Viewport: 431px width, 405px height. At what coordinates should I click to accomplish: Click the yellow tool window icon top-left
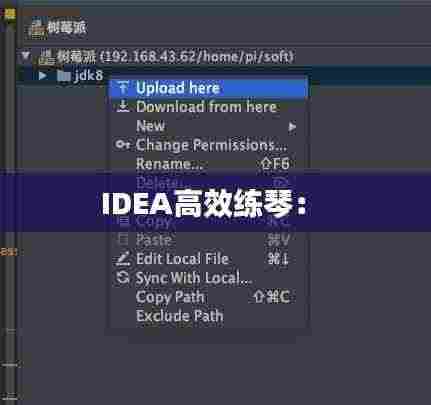10,14
